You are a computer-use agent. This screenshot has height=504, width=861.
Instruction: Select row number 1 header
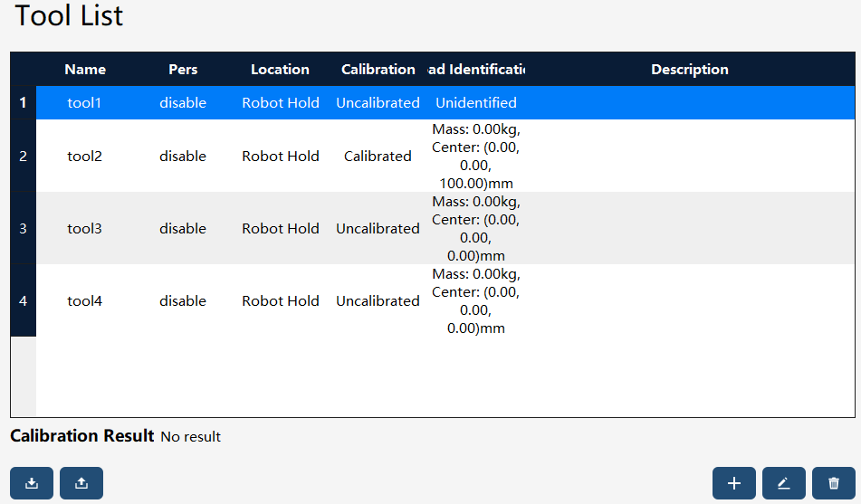coord(23,102)
